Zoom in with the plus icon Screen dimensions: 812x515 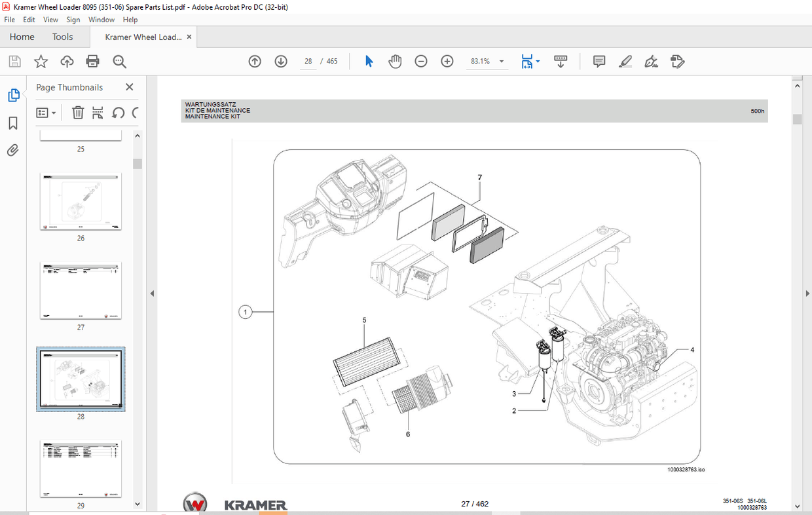pyautogui.click(x=447, y=61)
